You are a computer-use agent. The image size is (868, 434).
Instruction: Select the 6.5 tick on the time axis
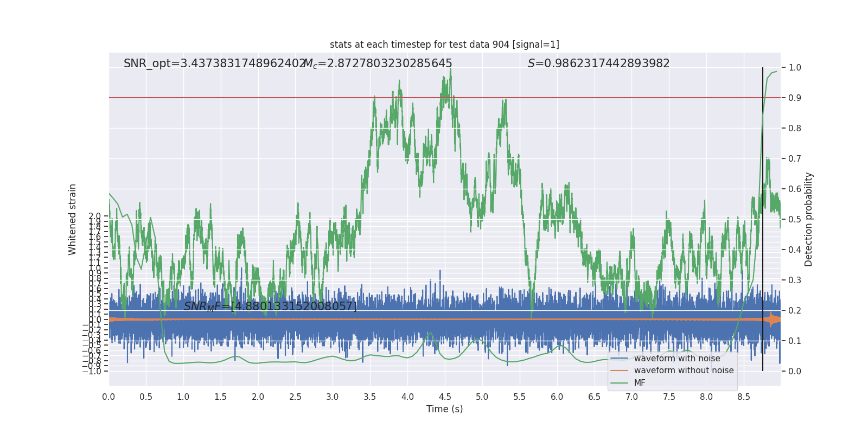click(x=595, y=397)
